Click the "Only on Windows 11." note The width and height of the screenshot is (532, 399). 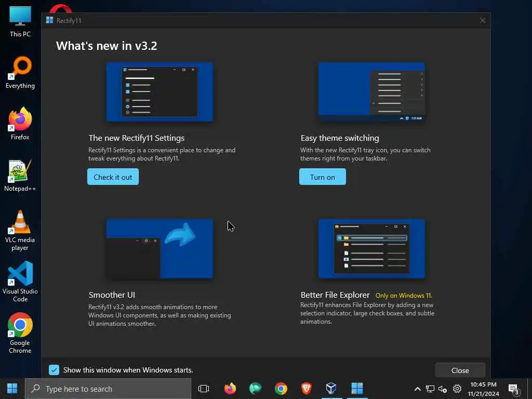(x=404, y=296)
